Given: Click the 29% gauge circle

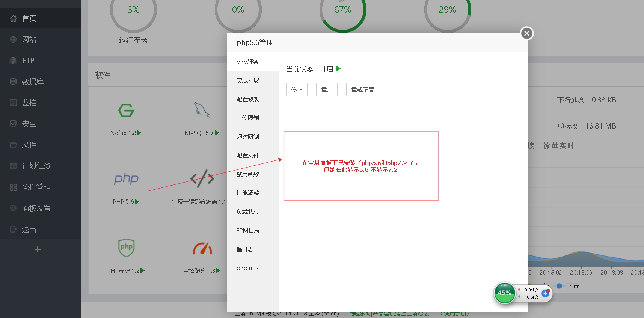Looking at the screenshot, I should pos(448,10).
